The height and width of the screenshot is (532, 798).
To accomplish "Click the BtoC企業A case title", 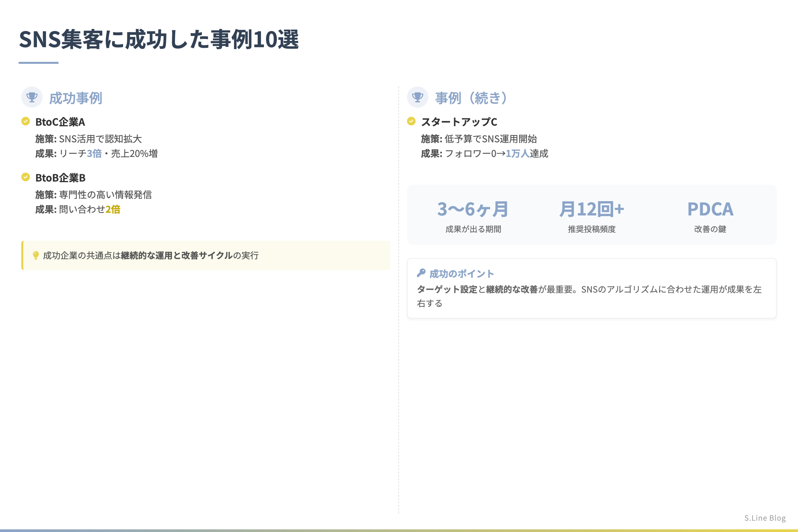I will [x=60, y=122].
